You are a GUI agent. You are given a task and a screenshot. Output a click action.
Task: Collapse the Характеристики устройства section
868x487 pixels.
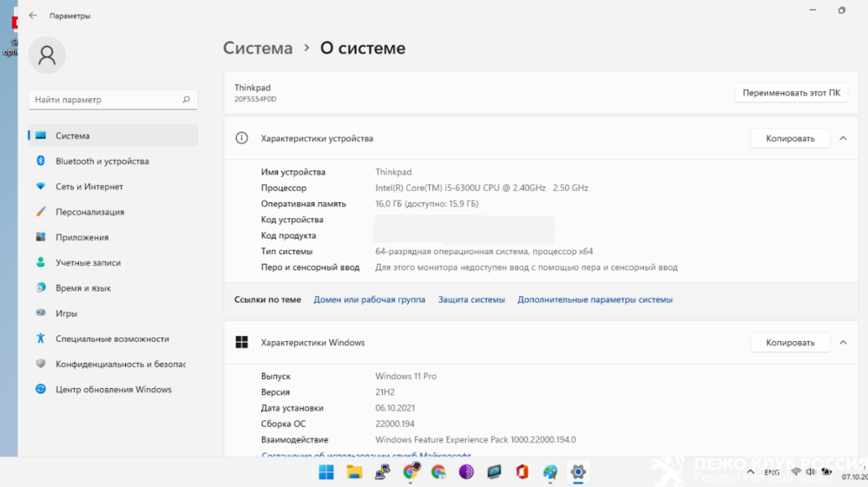(842, 138)
